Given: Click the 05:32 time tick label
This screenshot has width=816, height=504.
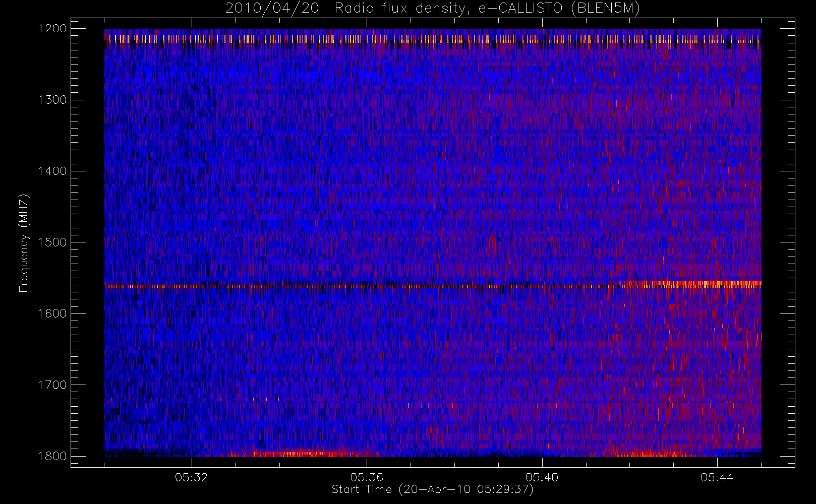Looking at the screenshot, I should point(191,477).
